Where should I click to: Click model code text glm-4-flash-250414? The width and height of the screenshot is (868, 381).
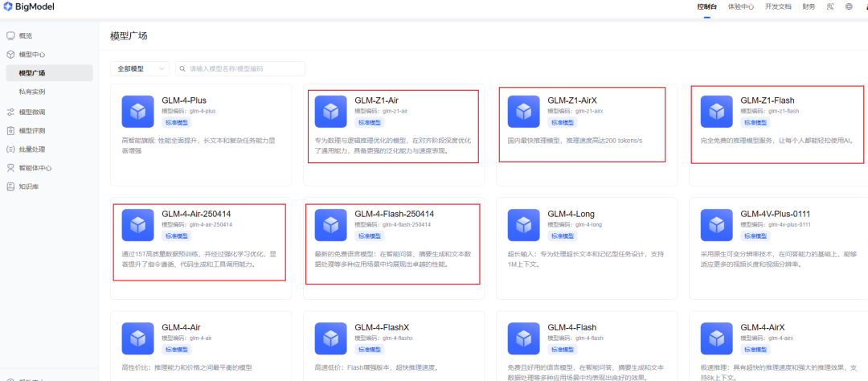tap(407, 224)
